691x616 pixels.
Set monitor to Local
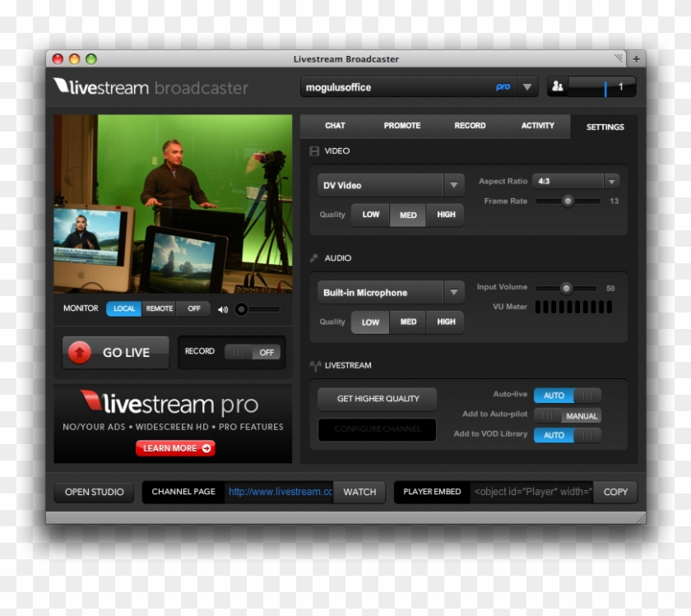click(x=124, y=308)
